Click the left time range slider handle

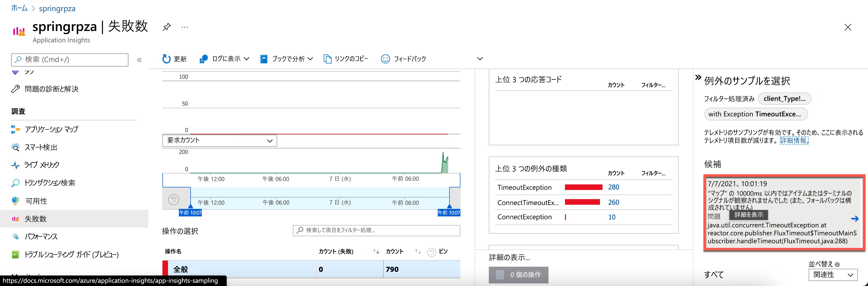tap(190, 206)
